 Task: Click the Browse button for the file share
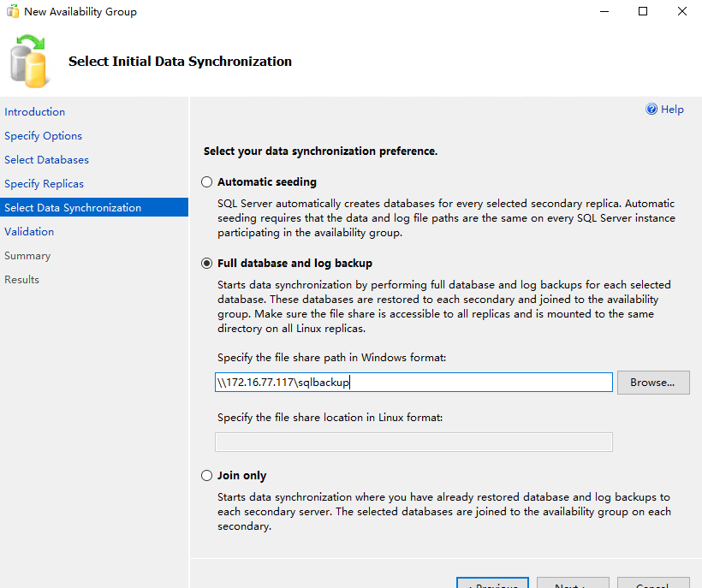(x=653, y=382)
